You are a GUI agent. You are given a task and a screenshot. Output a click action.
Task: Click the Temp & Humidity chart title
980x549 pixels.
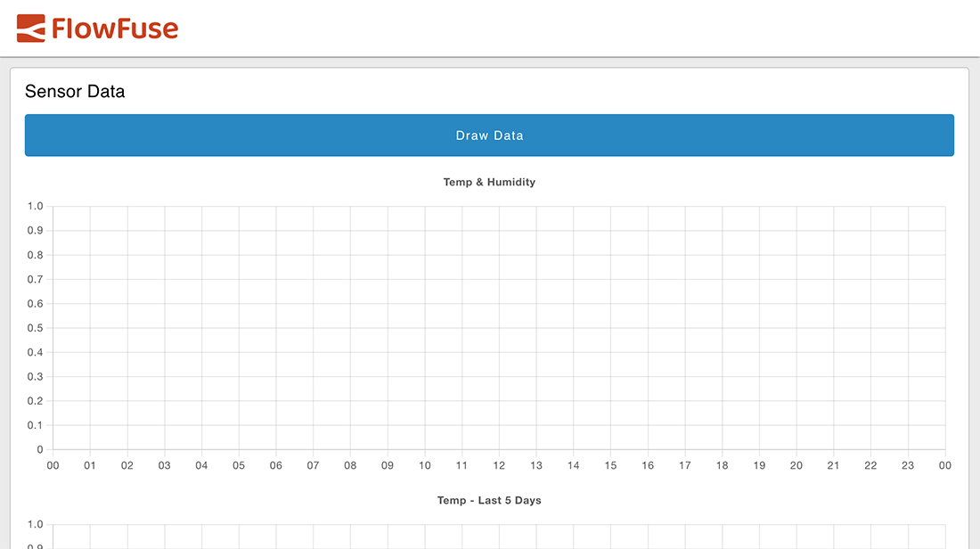tap(489, 182)
